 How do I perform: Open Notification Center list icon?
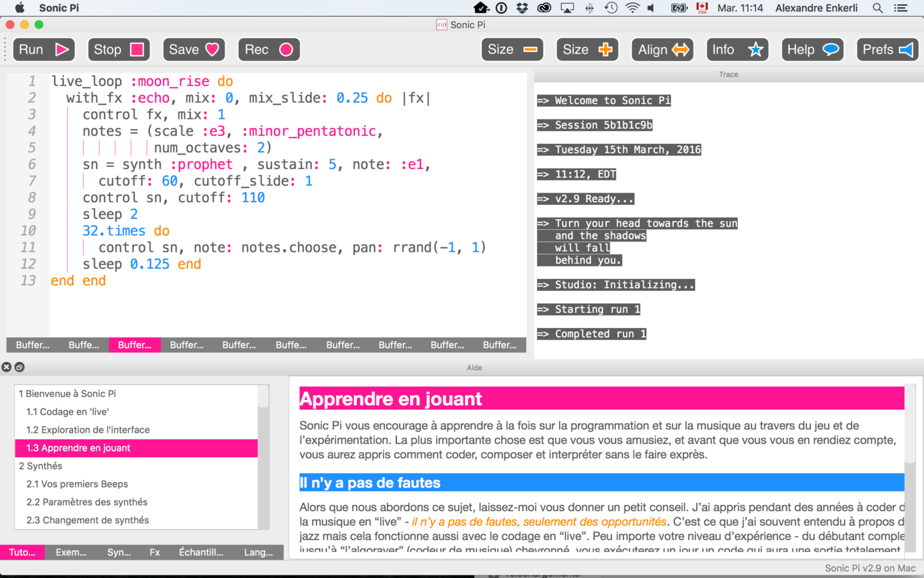click(x=901, y=8)
